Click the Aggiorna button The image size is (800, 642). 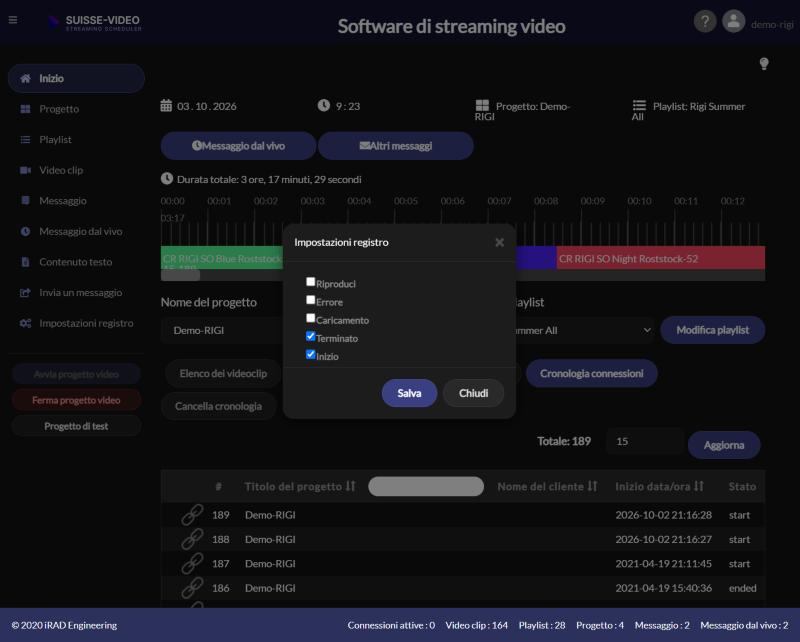[x=724, y=445]
